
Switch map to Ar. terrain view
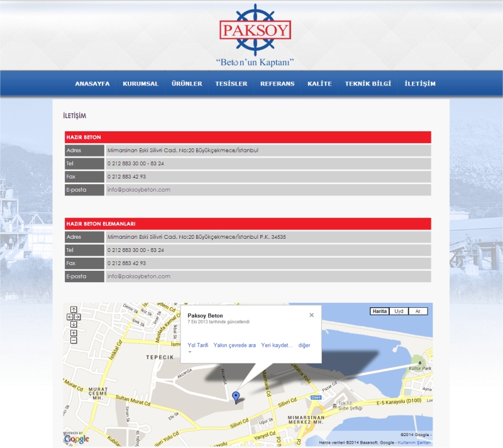418,311
